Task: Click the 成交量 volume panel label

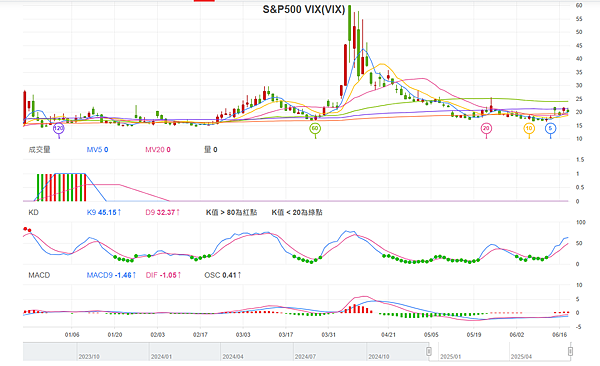Action: coord(39,150)
